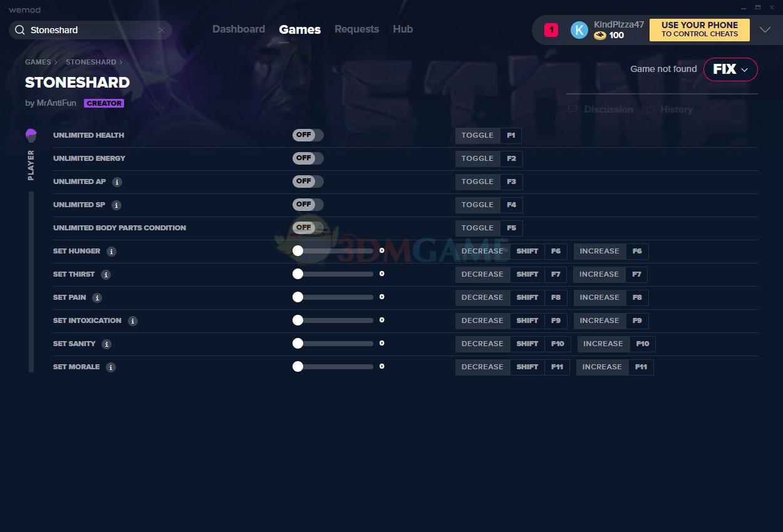Viewport: 783px width, 532px height.
Task: Open the account menu chevron
Action: click(765, 30)
